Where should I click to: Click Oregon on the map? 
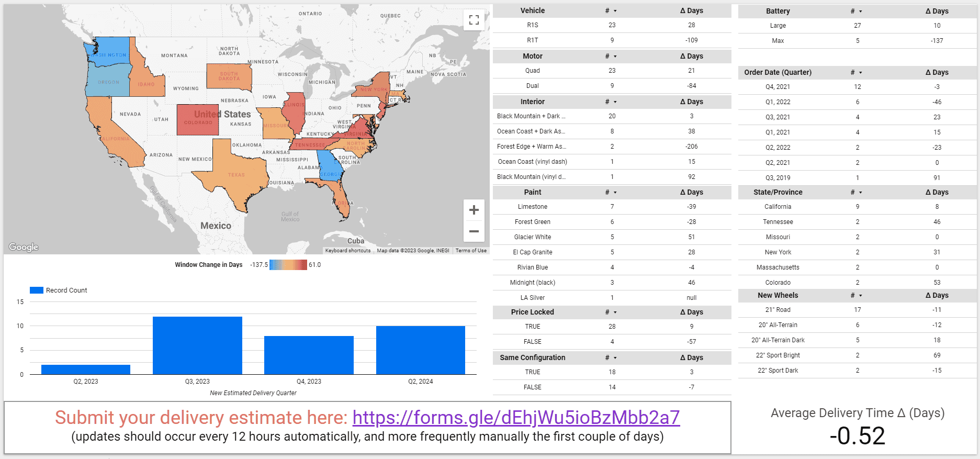tap(107, 81)
